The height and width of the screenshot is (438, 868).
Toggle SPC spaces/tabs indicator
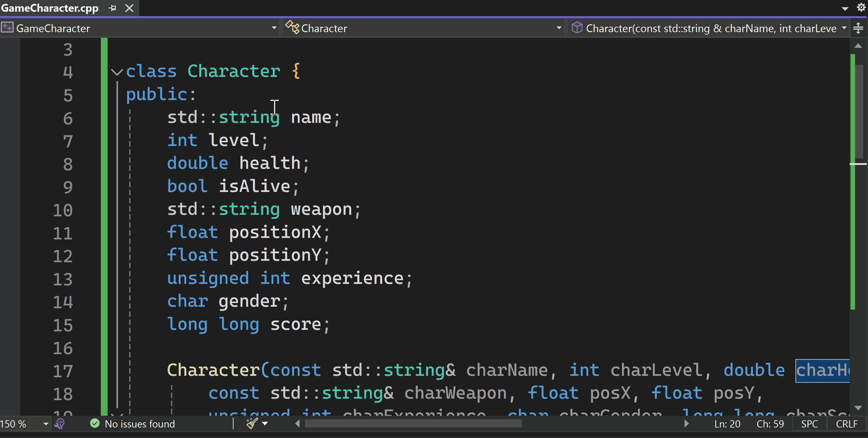(809, 424)
